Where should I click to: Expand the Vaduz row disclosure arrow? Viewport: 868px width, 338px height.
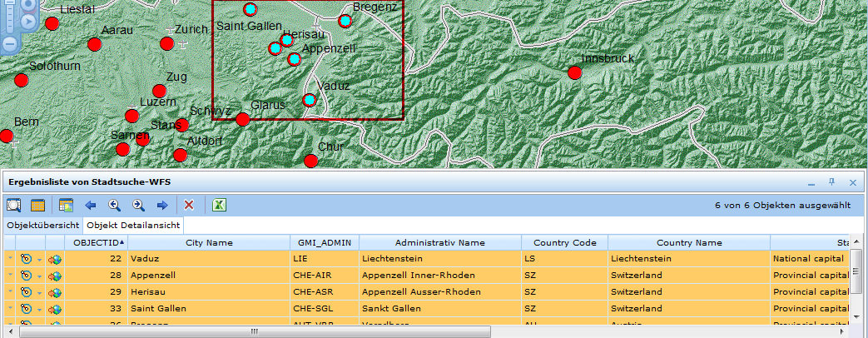10,259
